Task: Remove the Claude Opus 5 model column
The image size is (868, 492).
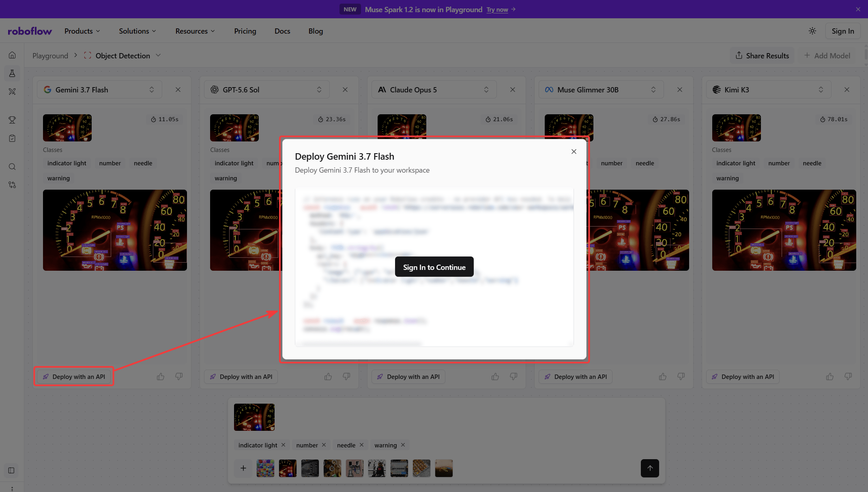Action: coord(513,90)
